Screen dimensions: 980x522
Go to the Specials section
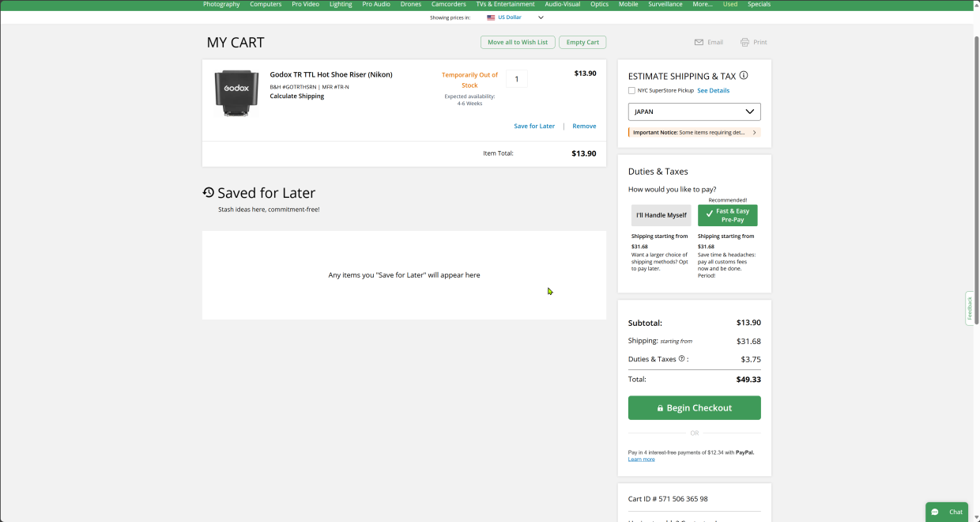coord(759,5)
